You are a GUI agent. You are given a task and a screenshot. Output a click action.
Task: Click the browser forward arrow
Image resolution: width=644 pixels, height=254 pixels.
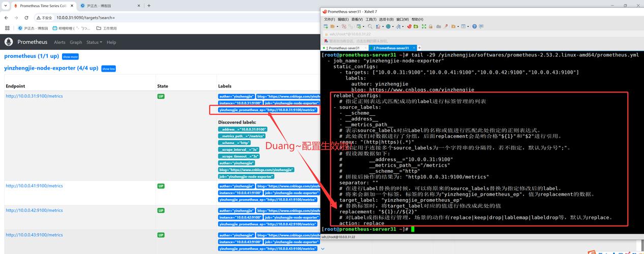[16, 18]
